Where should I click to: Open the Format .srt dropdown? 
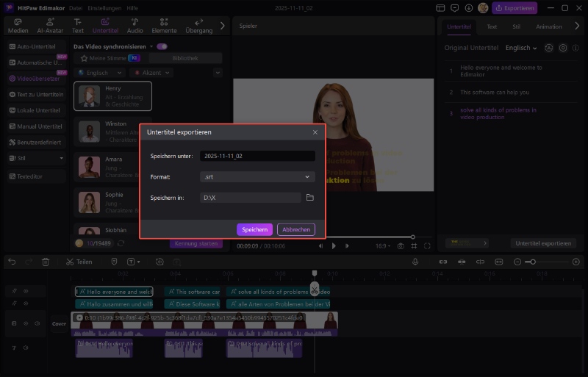click(257, 176)
